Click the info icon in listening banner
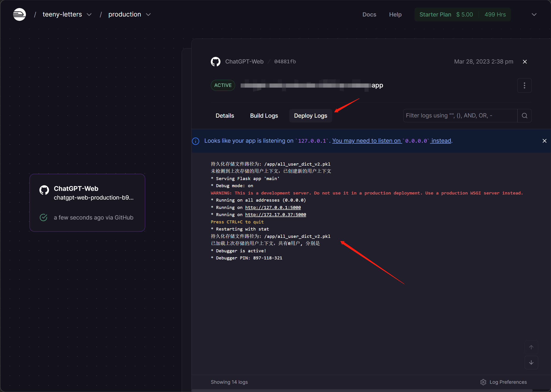The image size is (551, 392). (195, 141)
